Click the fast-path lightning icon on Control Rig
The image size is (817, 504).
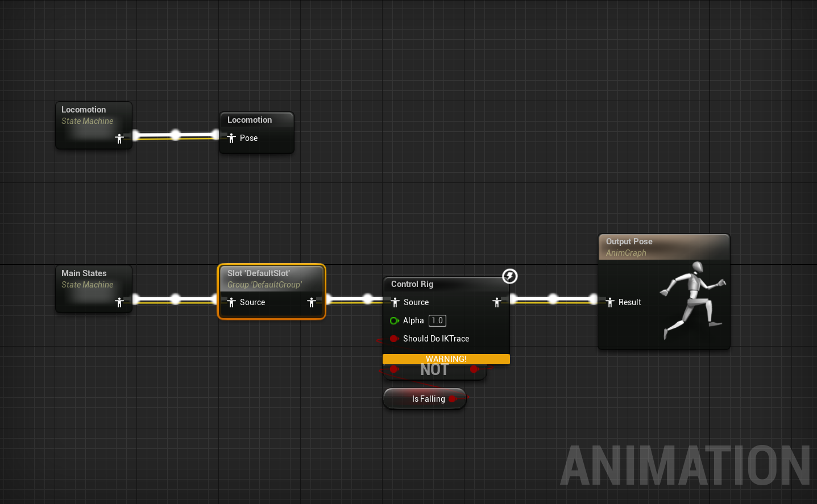click(x=510, y=276)
